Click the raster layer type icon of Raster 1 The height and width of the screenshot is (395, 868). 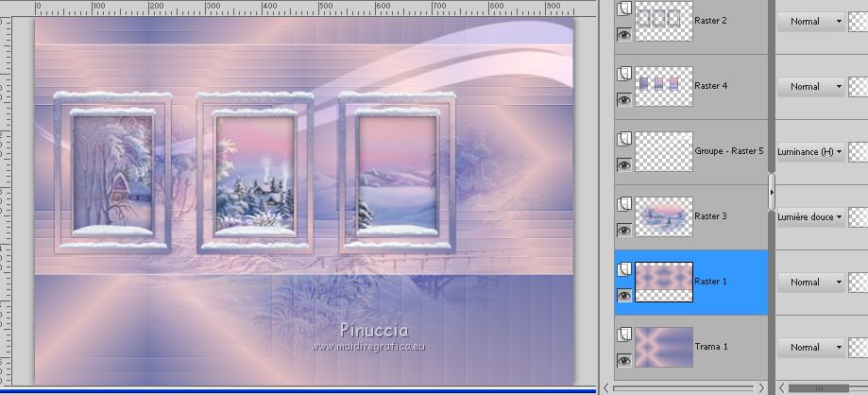click(624, 268)
